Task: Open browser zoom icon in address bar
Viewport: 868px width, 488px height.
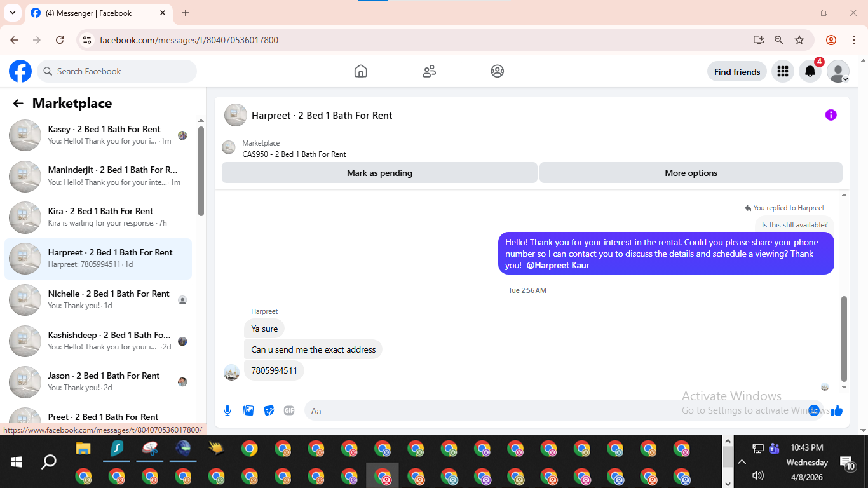Action: point(779,40)
